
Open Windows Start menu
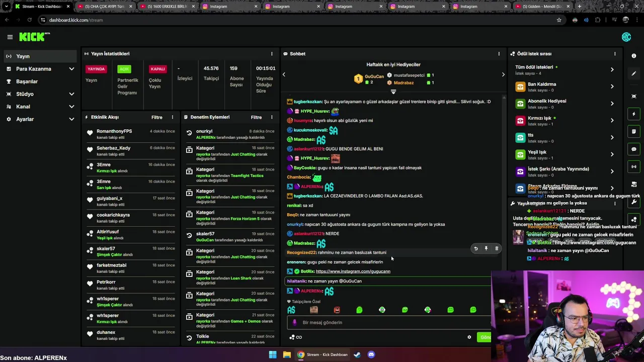click(x=273, y=354)
